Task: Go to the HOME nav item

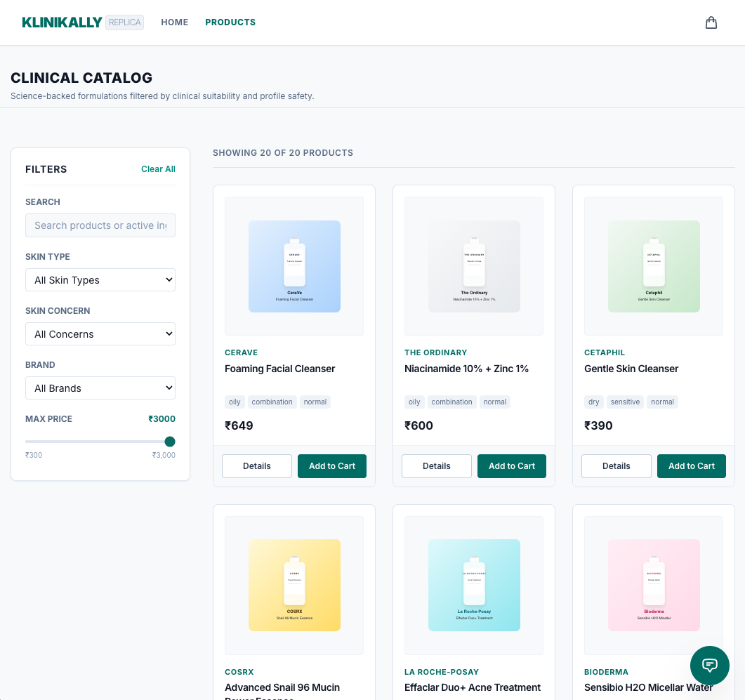Action: point(174,22)
